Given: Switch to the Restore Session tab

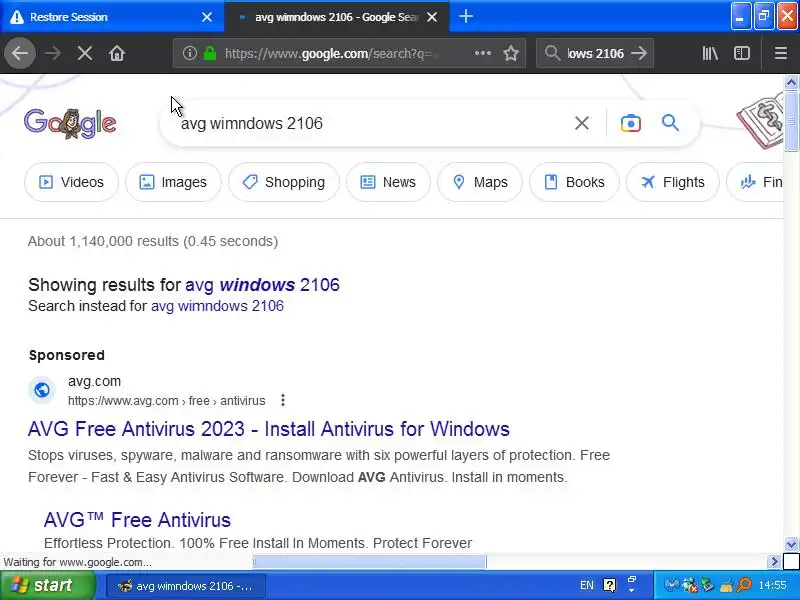Looking at the screenshot, I should [x=112, y=17].
